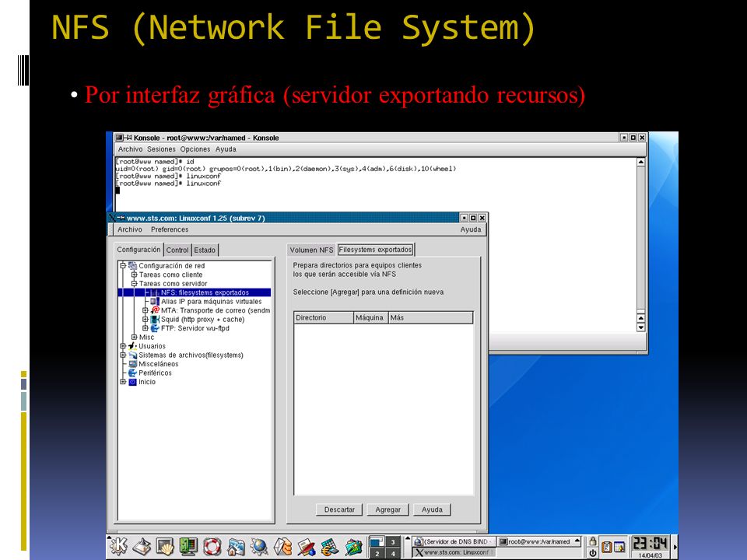Expand the MTA Transporte de correo node
The height and width of the screenshot is (560, 747).
(146, 310)
